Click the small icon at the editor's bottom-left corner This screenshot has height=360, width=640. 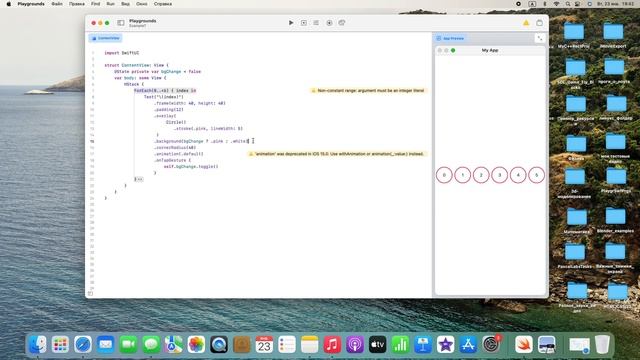click(x=91, y=293)
